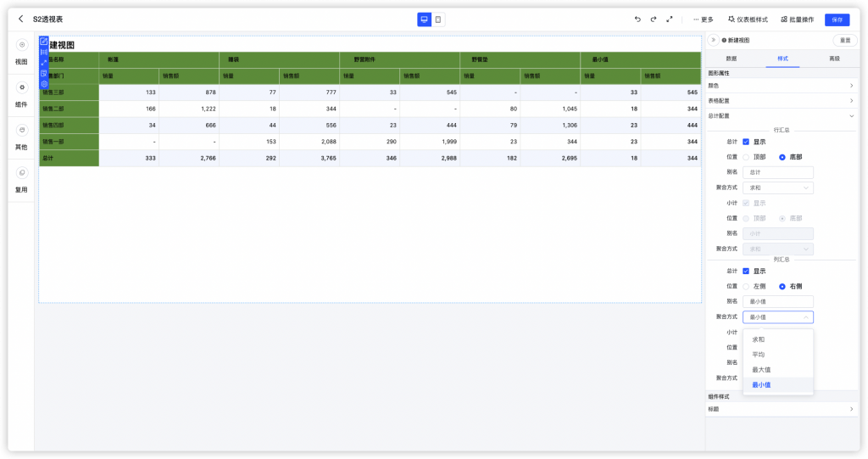The image size is (868, 459).
Task: Click the 重置 button
Action: tap(845, 41)
